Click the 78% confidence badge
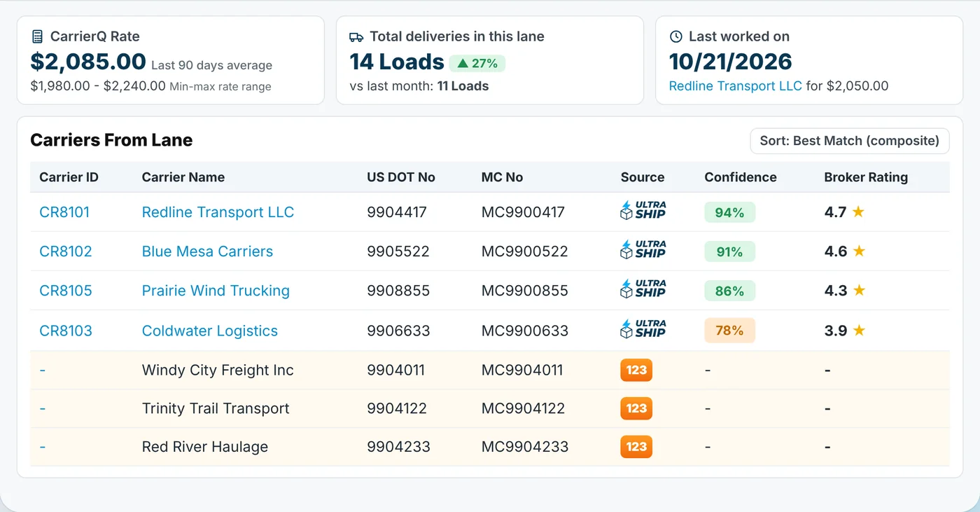The height and width of the screenshot is (512, 980). point(729,331)
